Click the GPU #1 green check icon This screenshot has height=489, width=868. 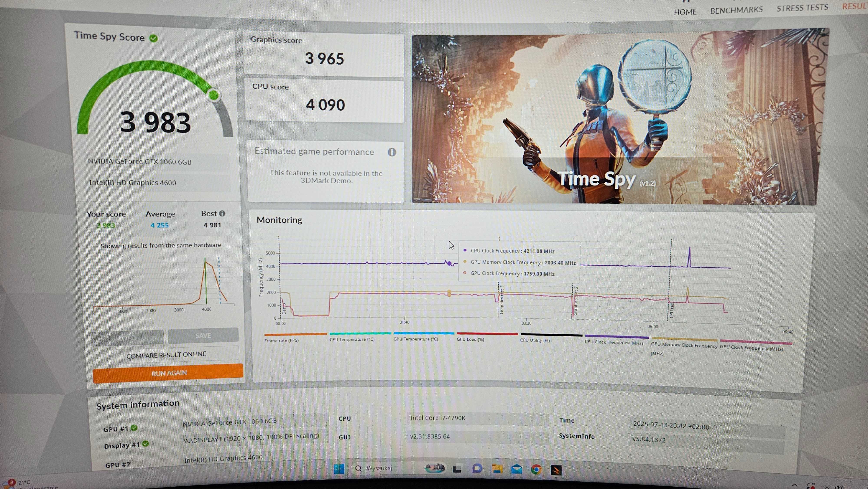tap(134, 428)
